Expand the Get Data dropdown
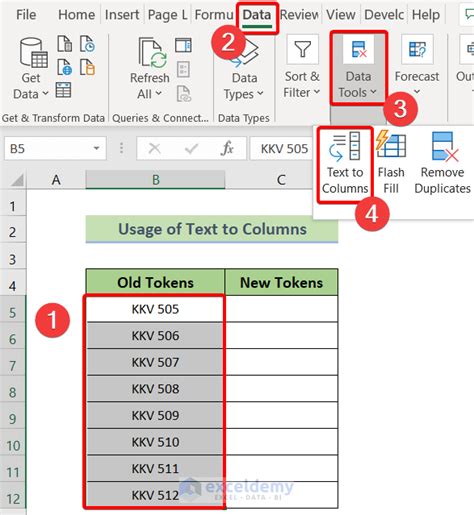 click(45, 94)
